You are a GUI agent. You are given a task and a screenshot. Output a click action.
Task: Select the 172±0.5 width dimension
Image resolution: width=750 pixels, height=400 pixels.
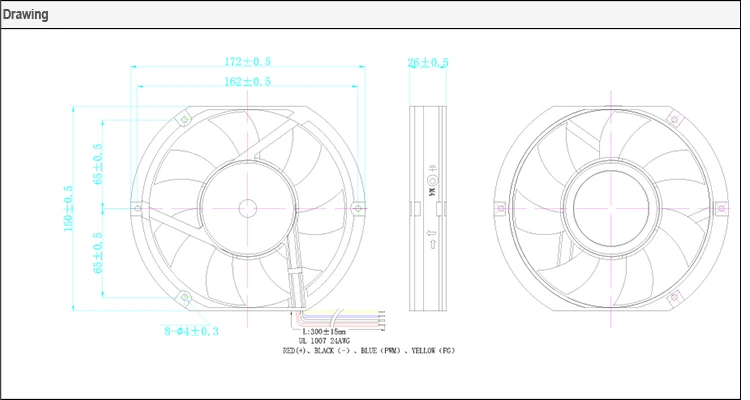[247, 62]
